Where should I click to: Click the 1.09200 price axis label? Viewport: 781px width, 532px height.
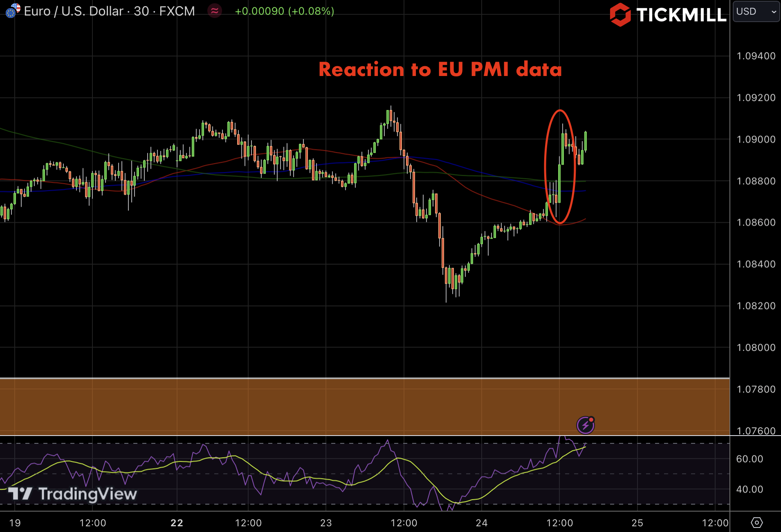click(x=756, y=98)
